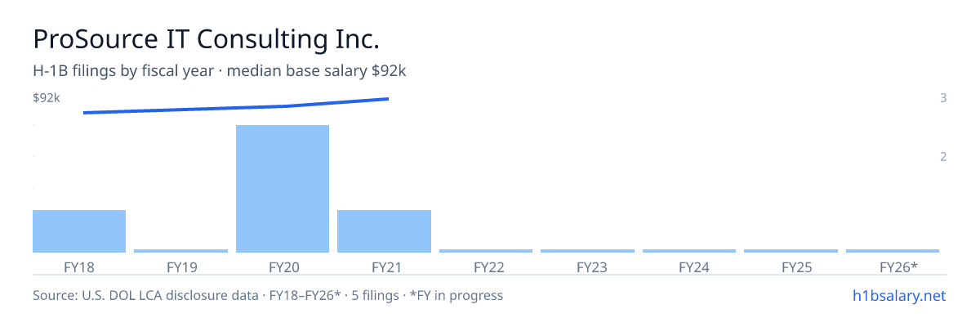This screenshot has width=980, height=327.
Task: Click the right axis value 2
Action: tap(943, 156)
